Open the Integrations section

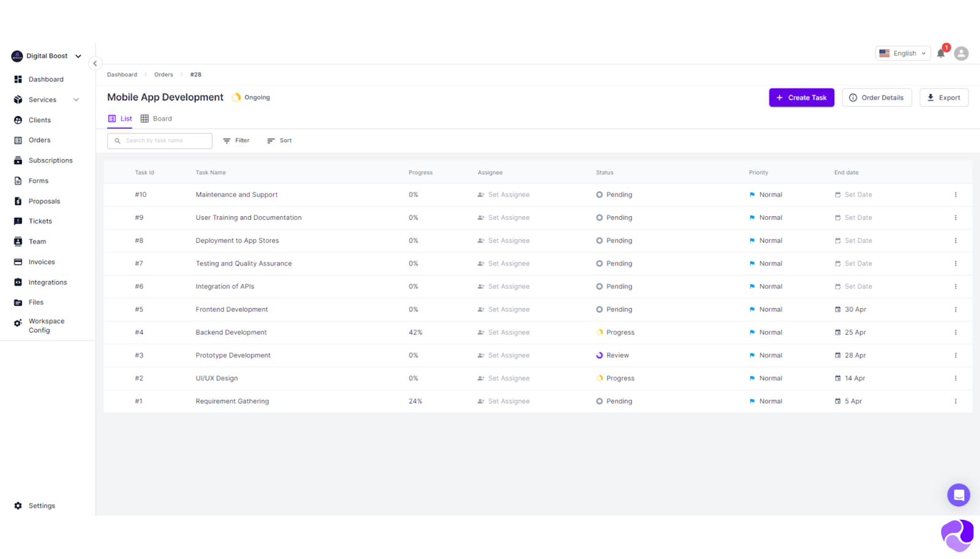click(48, 282)
